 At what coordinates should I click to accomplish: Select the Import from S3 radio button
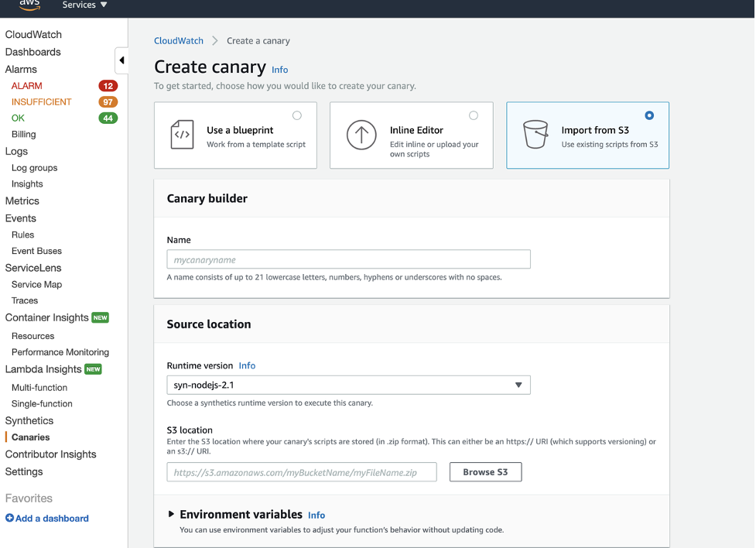pyautogui.click(x=648, y=115)
